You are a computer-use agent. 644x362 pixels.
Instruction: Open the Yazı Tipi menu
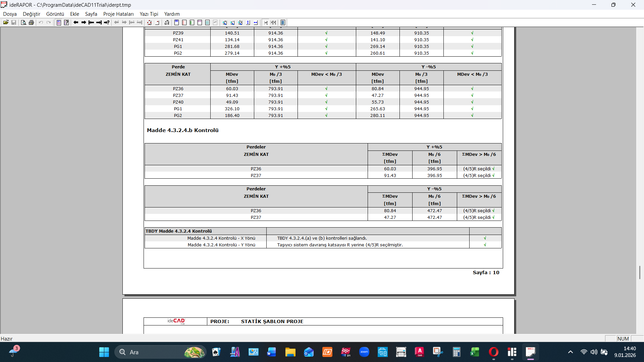(x=149, y=14)
